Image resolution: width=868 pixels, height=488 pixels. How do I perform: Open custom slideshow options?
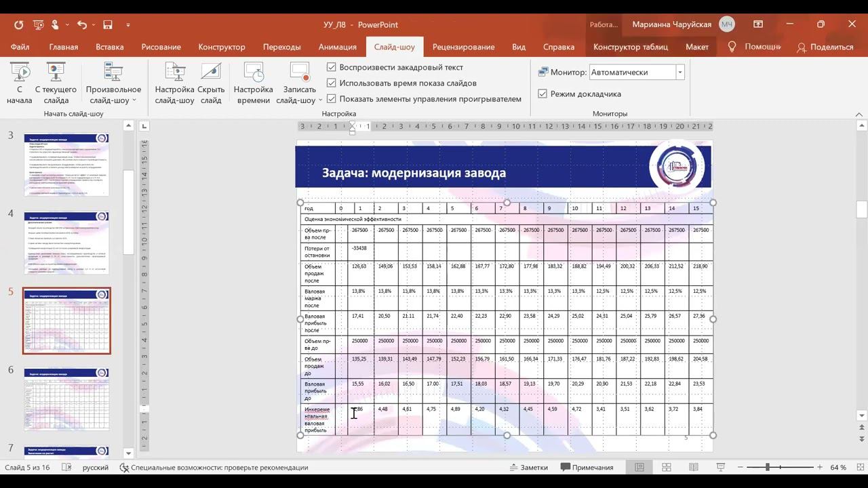tap(113, 83)
